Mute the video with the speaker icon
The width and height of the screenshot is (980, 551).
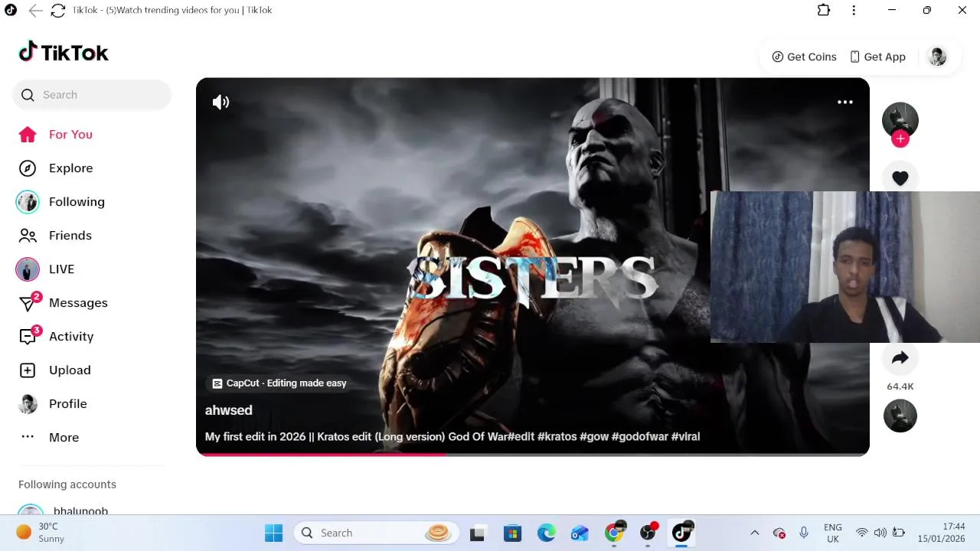[220, 102]
